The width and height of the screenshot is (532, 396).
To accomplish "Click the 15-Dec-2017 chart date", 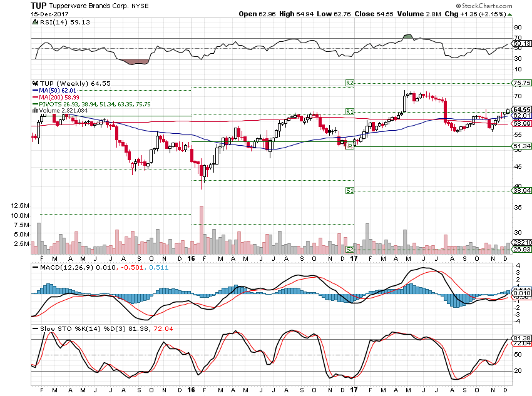I will coord(49,14).
